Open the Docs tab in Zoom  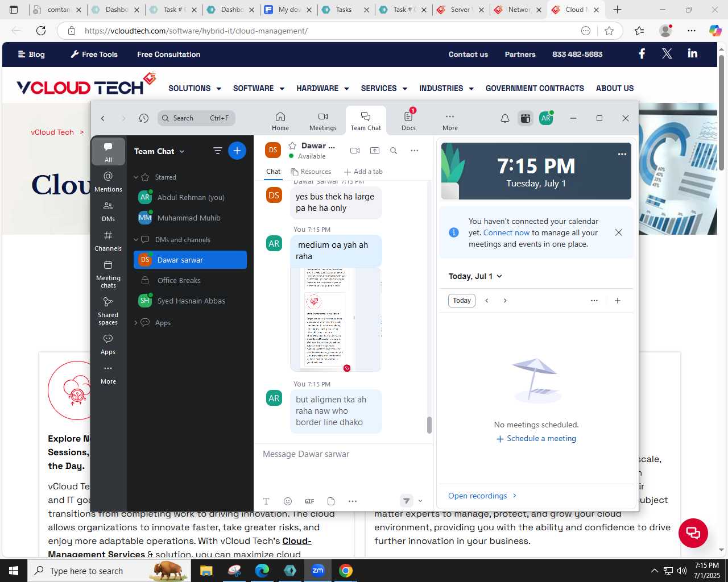[x=408, y=121]
